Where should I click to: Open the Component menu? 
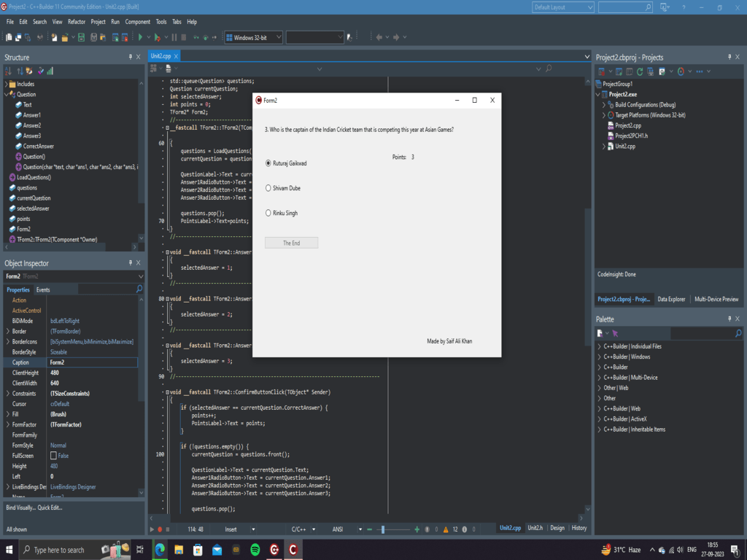coord(137,22)
